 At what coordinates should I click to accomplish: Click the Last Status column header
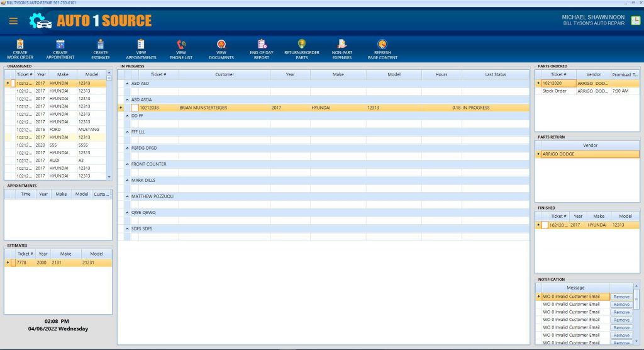click(x=495, y=74)
